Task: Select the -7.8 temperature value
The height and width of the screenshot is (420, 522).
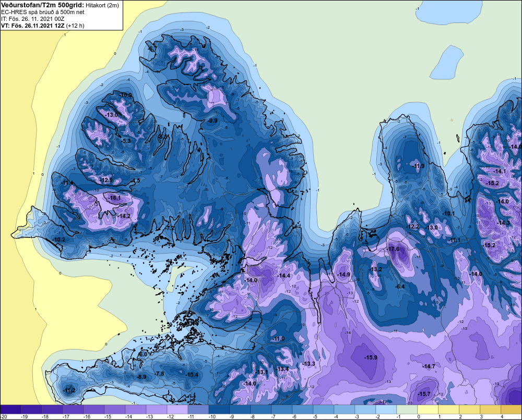Action: [x=160, y=374]
